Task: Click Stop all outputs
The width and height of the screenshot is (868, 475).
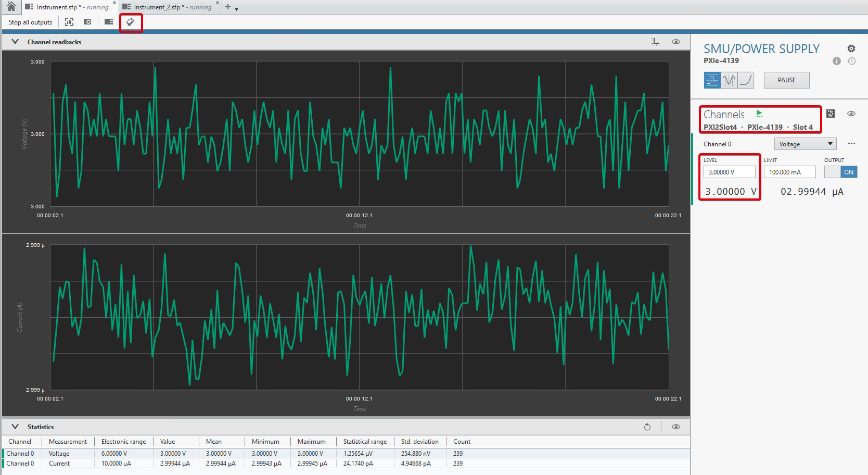Action: click(x=31, y=22)
